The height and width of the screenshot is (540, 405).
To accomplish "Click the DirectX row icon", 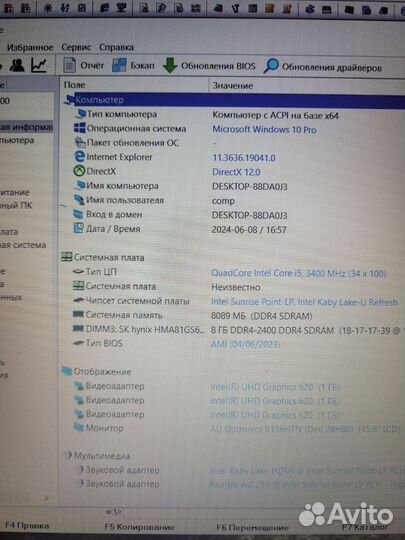I will (x=79, y=171).
